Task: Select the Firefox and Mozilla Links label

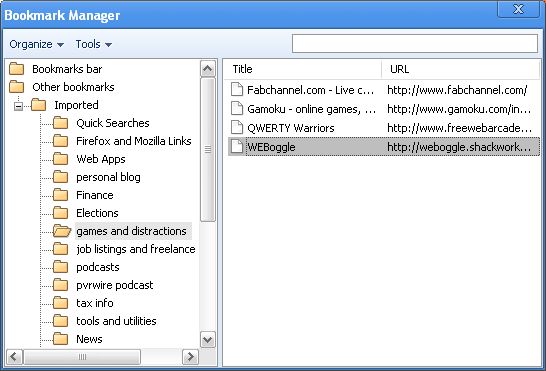Action: tap(134, 141)
